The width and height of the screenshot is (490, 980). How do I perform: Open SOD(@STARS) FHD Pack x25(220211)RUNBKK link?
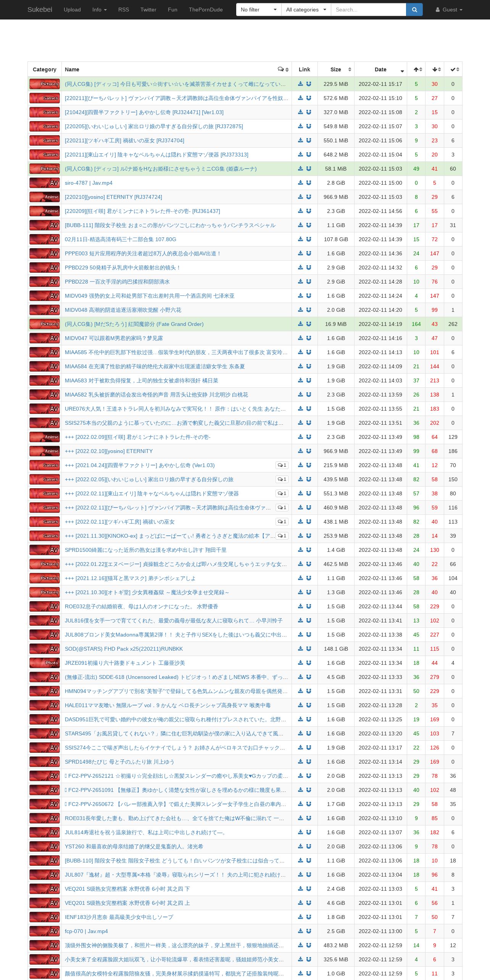coord(124,649)
